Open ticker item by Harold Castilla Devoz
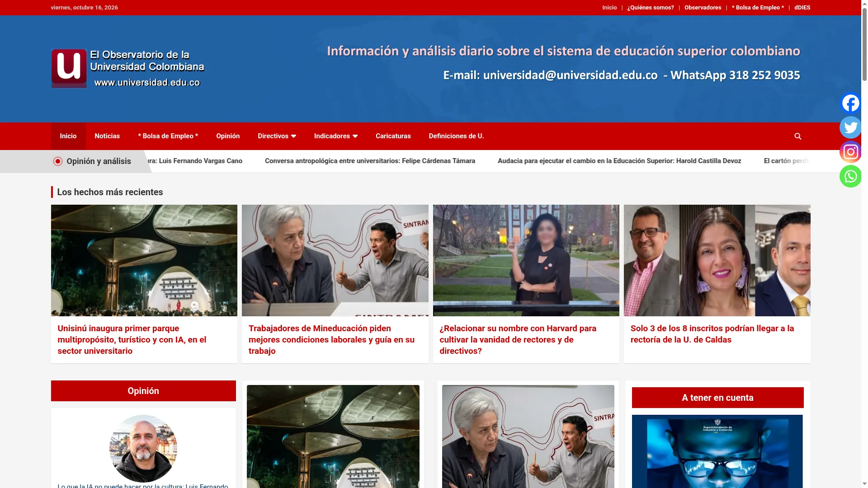This screenshot has width=868, height=488. pyautogui.click(x=619, y=161)
